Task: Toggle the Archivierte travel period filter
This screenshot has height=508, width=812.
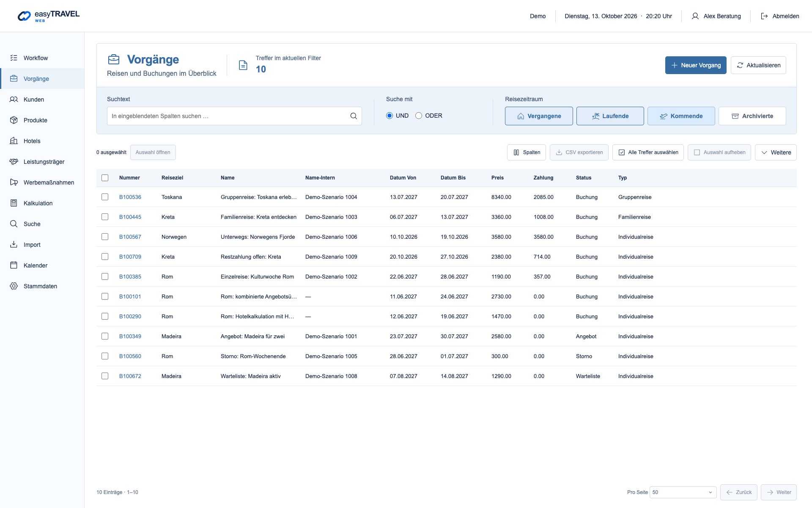Action: tap(752, 116)
